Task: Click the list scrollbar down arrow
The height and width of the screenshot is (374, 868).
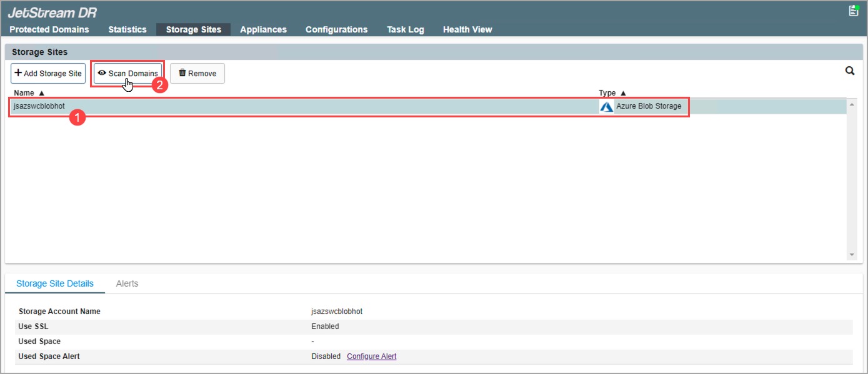Action: [852, 255]
